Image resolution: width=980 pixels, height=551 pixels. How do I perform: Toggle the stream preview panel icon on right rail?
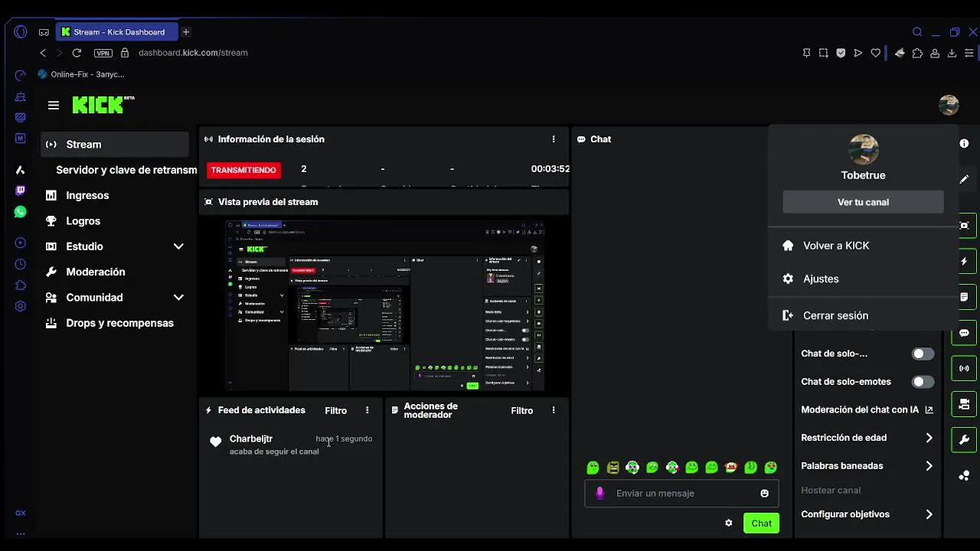point(964,226)
